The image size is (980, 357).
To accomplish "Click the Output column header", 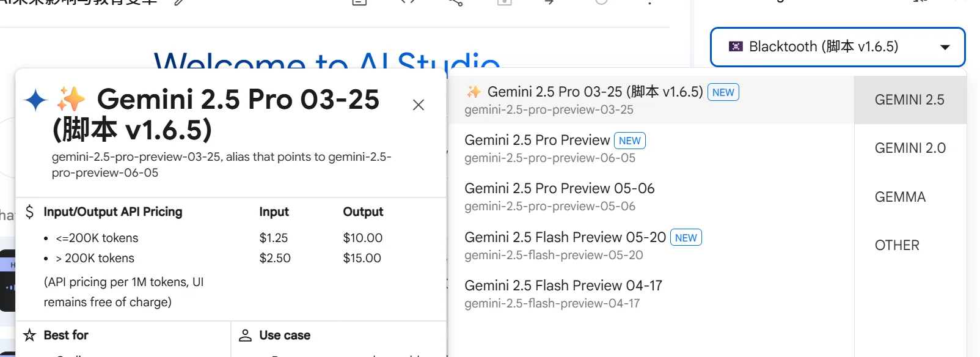I will (363, 212).
